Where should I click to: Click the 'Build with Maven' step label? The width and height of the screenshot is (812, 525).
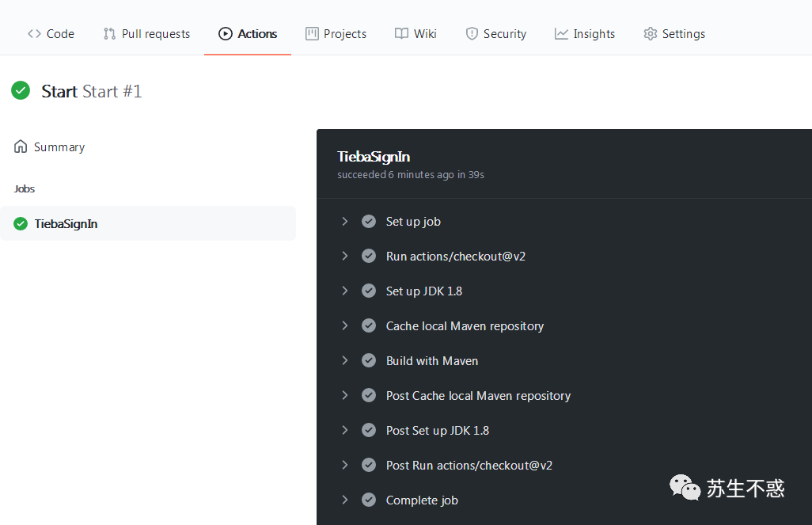click(432, 361)
